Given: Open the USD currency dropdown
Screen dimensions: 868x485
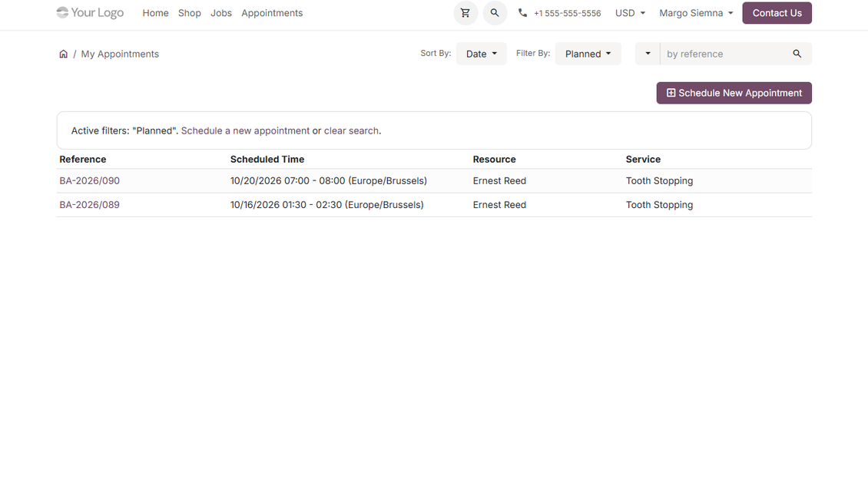Looking at the screenshot, I should point(630,13).
